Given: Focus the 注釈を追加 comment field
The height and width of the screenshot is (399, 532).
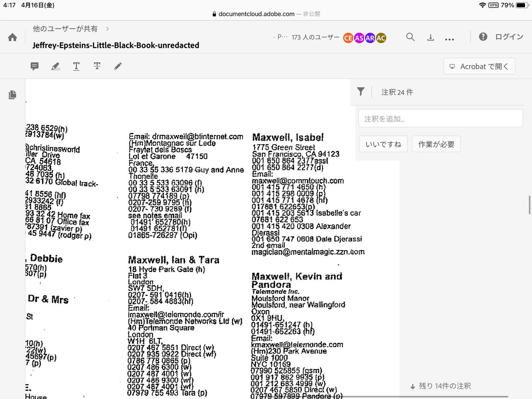Looking at the screenshot, I should [x=441, y=118].
